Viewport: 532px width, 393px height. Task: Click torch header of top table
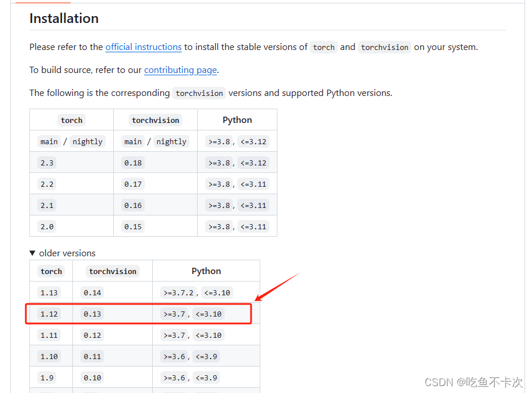[x=72, y=120]
